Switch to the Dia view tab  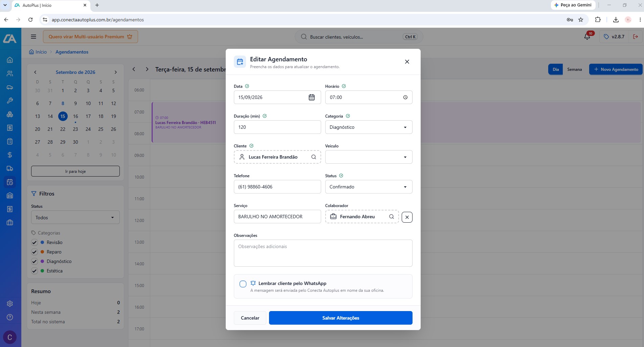[x=556, y=69]
